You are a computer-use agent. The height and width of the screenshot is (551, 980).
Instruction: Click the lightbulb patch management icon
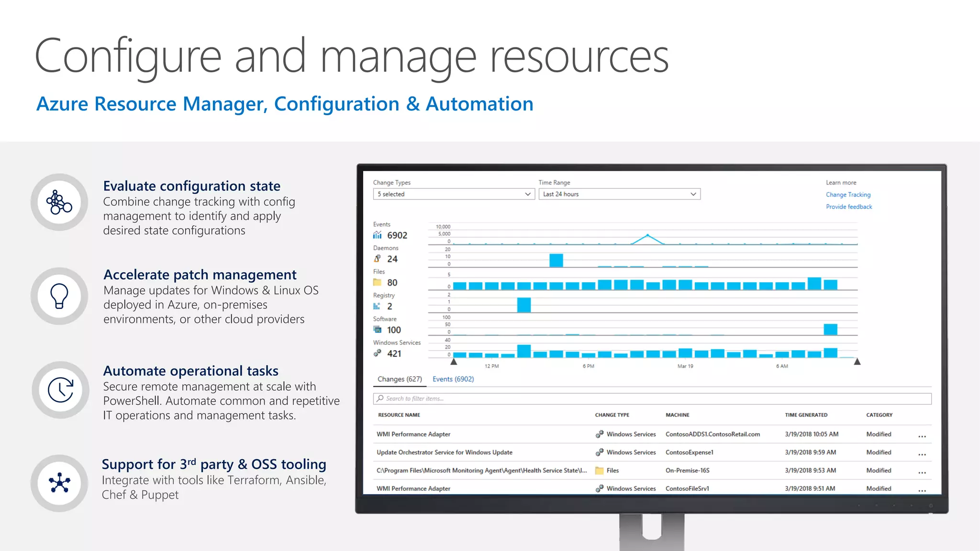(x=59, y=296)
